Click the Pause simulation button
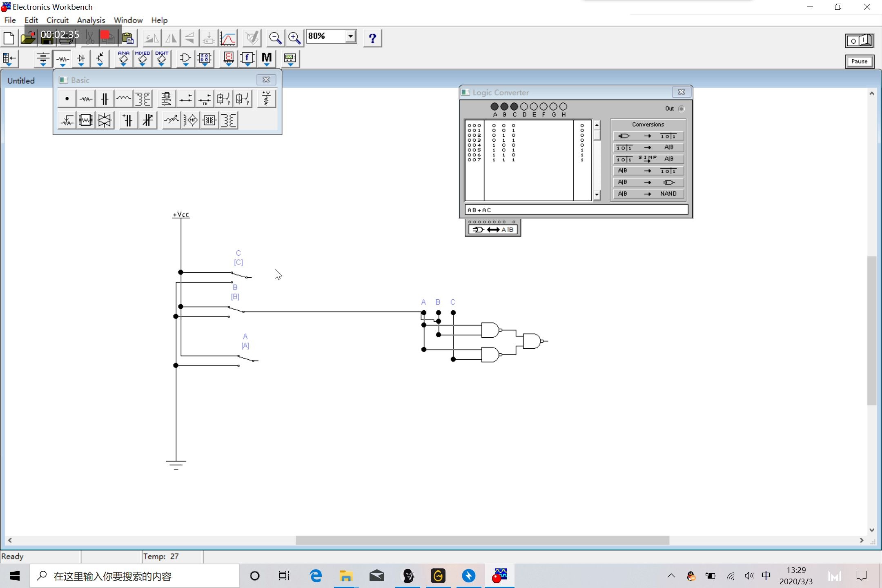The image size is (882, 588). click(x=860, y=61)
